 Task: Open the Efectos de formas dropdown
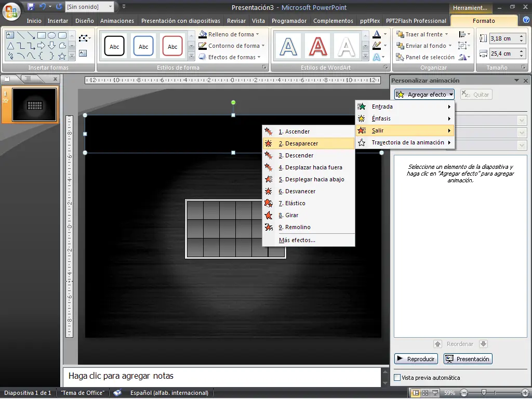click(x=230, y=57)
